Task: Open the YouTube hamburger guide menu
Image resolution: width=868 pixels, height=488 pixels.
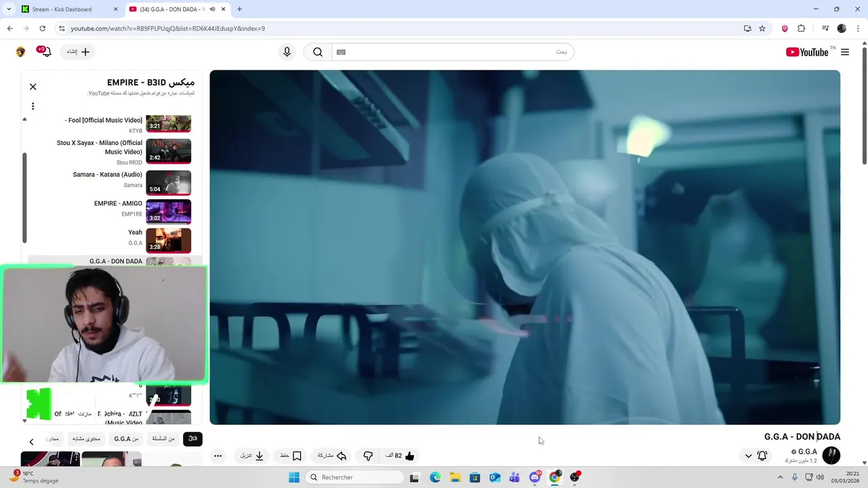Action: pos(845,52)
